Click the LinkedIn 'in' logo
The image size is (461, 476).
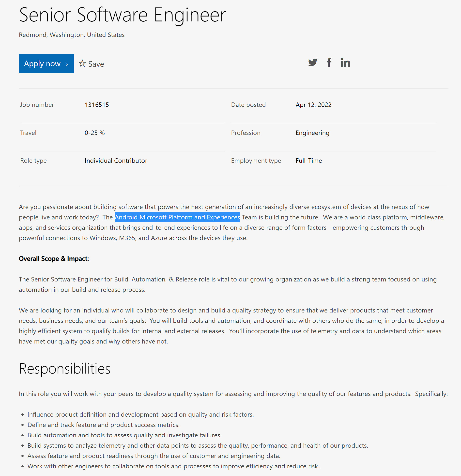pos(345,63)
